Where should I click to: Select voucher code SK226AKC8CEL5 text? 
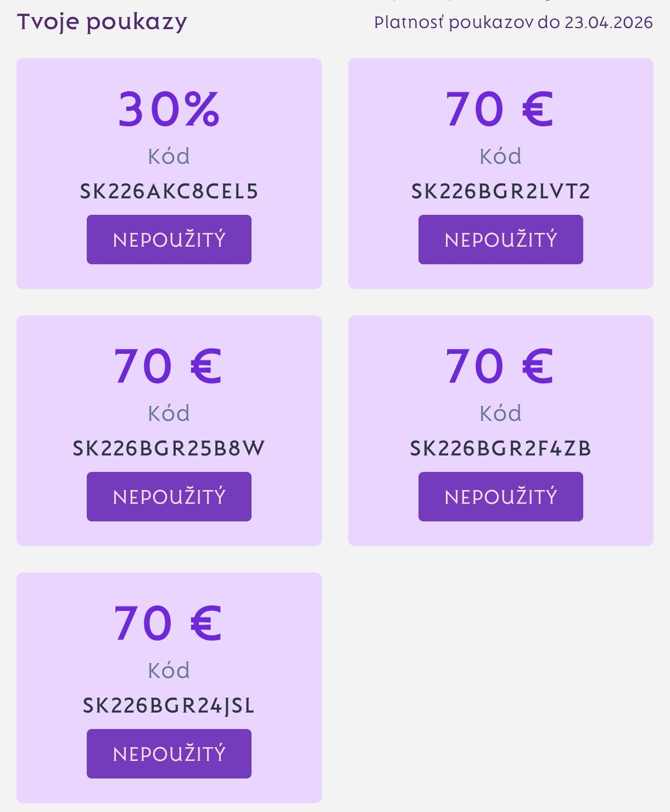169,192
